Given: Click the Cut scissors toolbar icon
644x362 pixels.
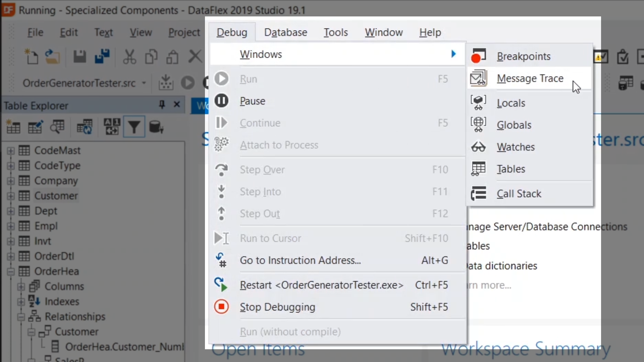Looking at the screenshot, I should 129,56.
